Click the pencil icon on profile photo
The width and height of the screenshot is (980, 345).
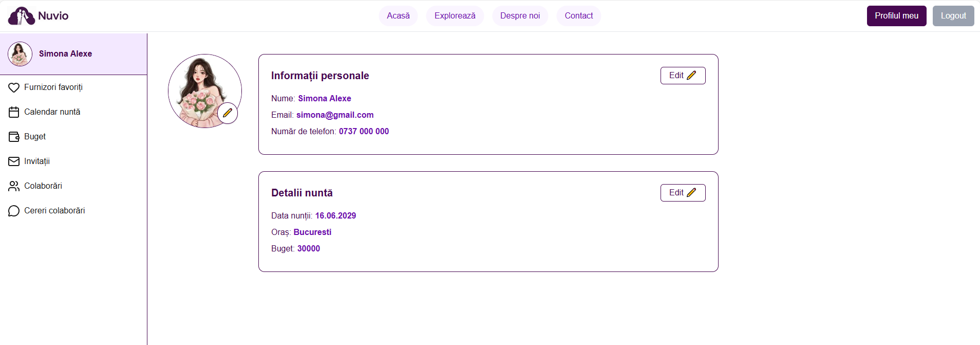(x=228, y=113)
